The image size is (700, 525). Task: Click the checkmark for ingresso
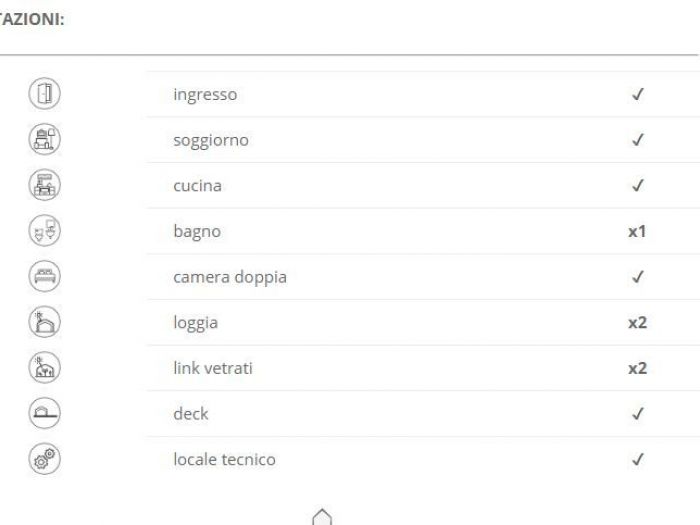pos(637,95)
